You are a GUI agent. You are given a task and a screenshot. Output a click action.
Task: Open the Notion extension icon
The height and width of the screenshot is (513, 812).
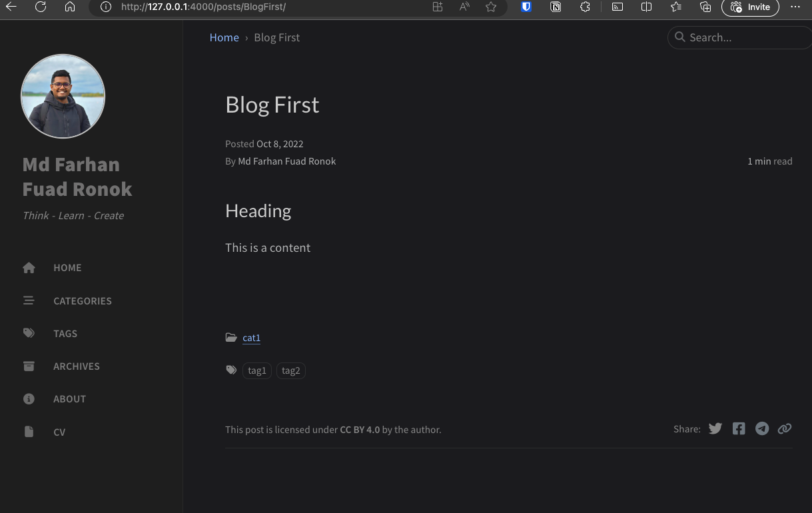pos(556,7)
